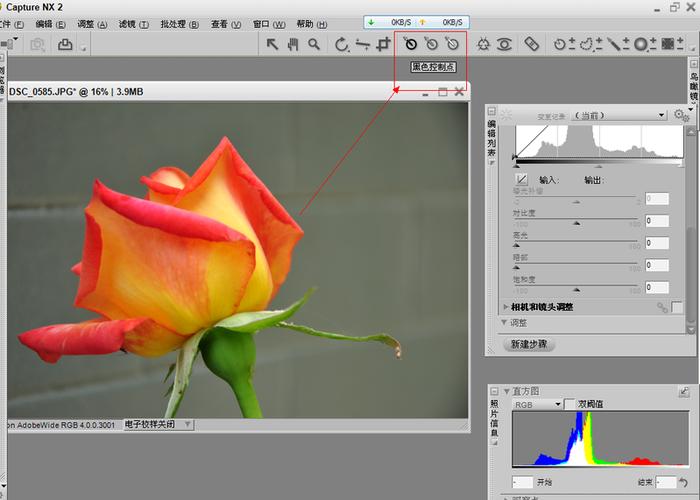The height and width of the screenshot is (500, 700).
Task: Toggle the 鸟瞰镜 side panel box
Action: 693,64
